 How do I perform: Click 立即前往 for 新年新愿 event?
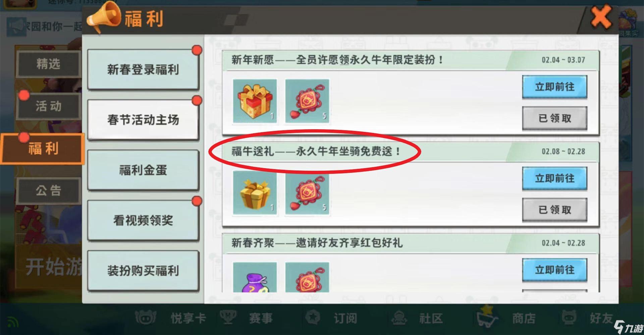tap(554, 87)
